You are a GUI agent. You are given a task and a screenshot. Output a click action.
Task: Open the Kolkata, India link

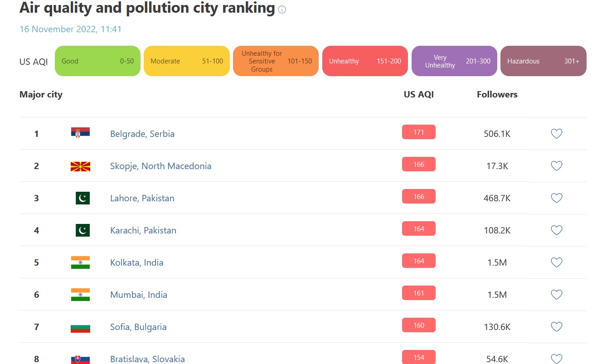[x=136, y=262]
